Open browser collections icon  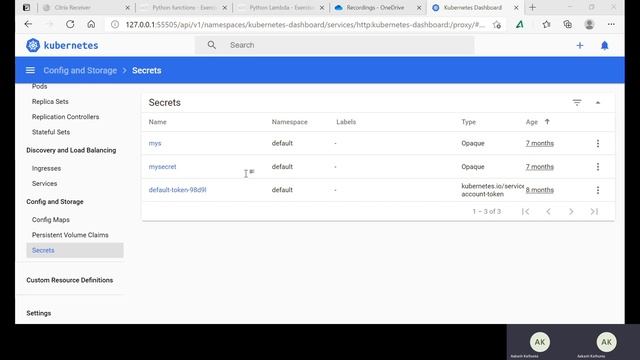tap(567, 24)
